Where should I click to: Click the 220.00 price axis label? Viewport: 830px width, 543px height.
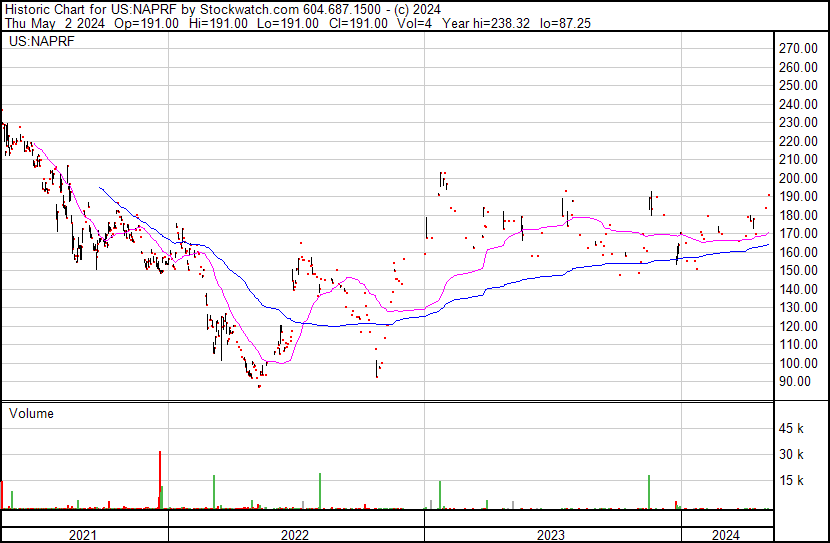click(x=798, y=141)
